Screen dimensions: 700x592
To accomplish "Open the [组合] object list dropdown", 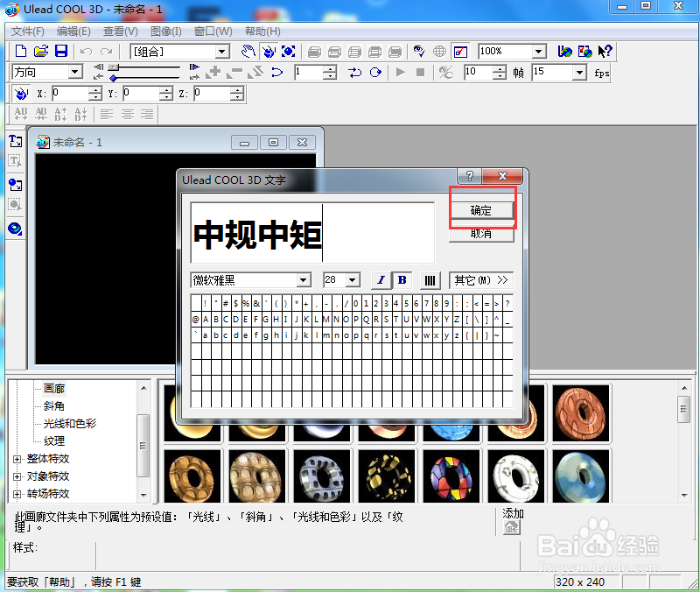I will (x=221, y=52).
